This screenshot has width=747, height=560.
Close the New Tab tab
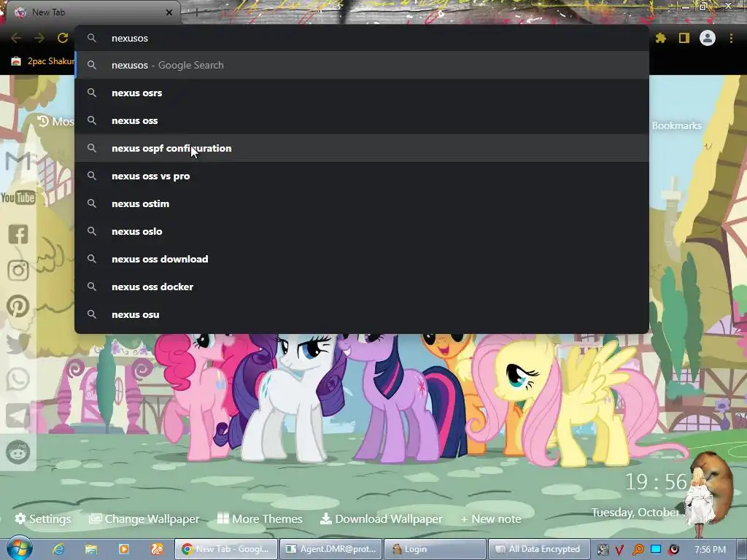[169, 12]
